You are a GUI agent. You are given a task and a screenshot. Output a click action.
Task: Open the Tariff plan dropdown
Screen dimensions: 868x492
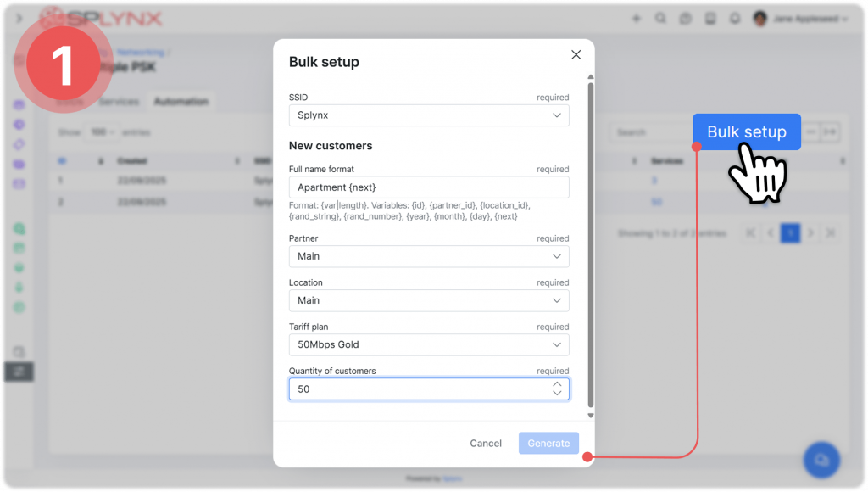point(428,344)
